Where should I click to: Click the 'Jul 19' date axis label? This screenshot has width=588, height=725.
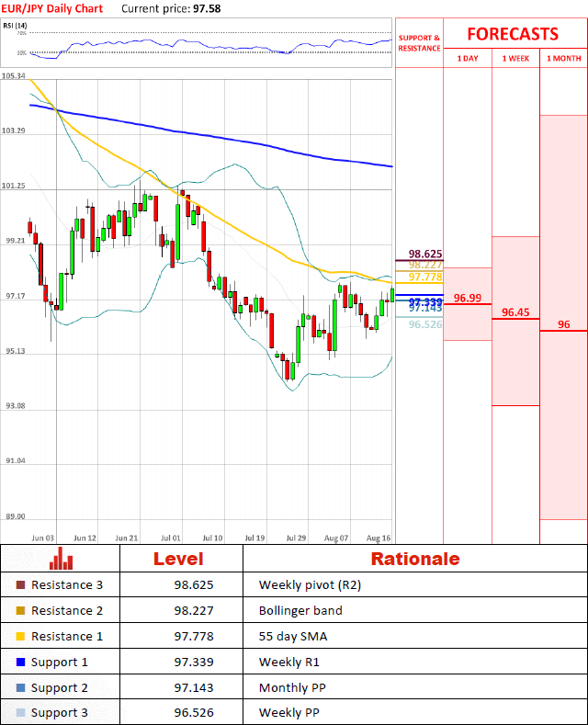(254, 538)
